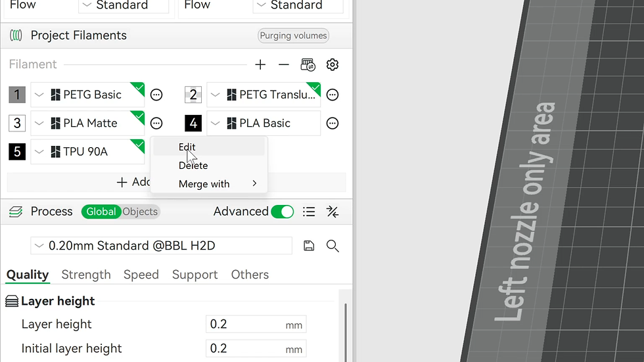Open filament settings gear icon

pos(333,64)
